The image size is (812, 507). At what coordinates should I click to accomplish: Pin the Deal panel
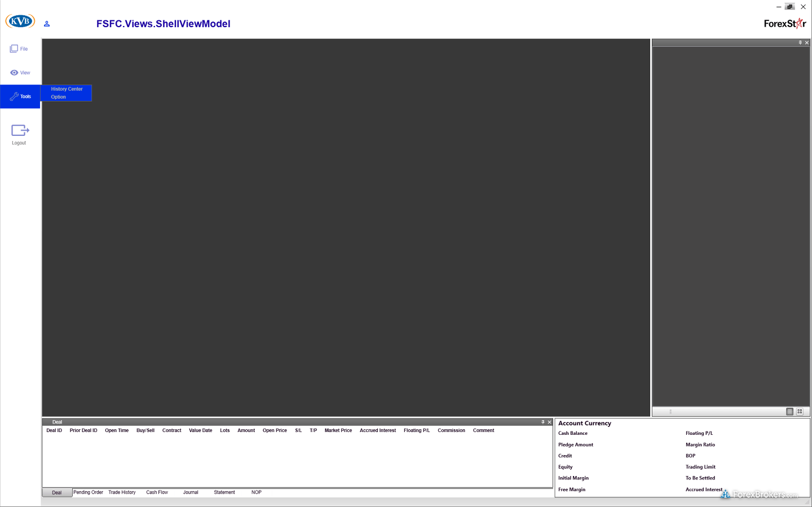tap(543, 422)
